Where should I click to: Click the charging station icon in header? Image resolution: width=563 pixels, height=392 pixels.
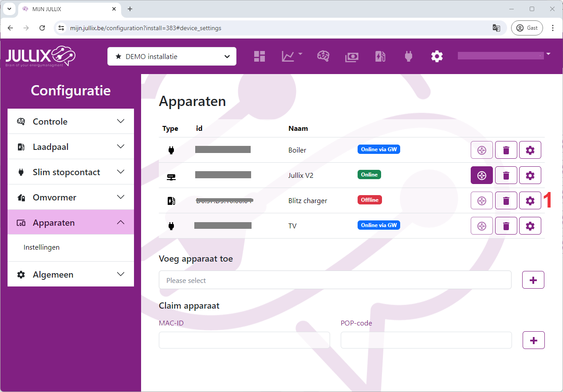[380, 56]
